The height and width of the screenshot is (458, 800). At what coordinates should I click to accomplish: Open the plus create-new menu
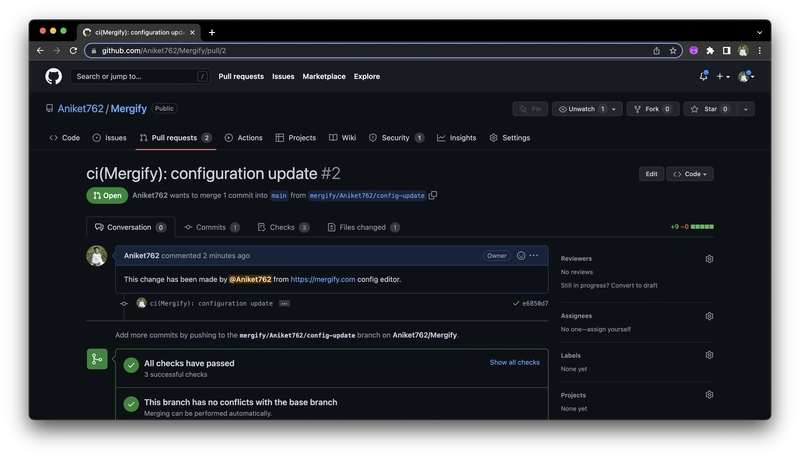tap(723, 77)
